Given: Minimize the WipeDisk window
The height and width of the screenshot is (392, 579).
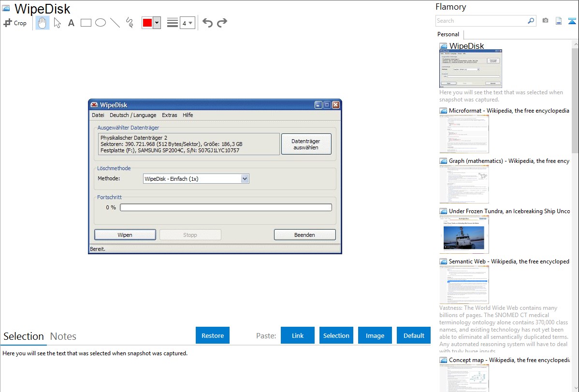Looking at the screenshot, I should pos(318,105).
